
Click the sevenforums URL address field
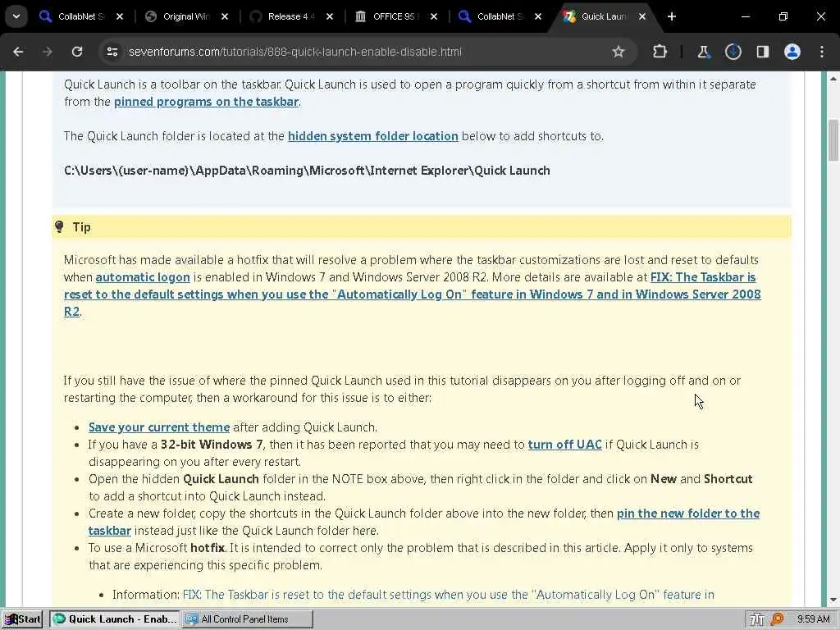[x=295, y=52]
